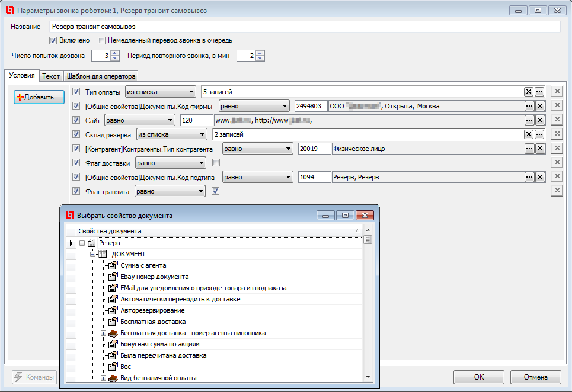The height and width of the screenshot is (392, 572).
Task: Switch to the Текст tab
Action: 51,76
